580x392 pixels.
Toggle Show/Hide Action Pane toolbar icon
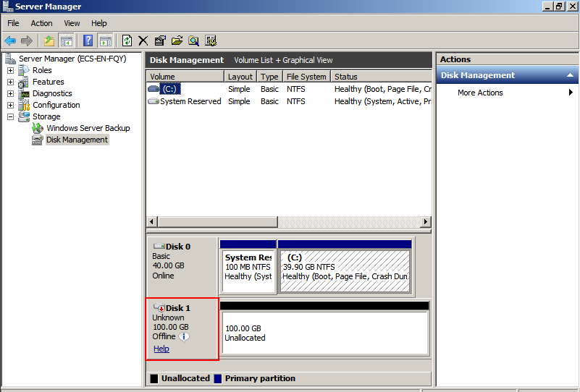[x=106, y=41]
